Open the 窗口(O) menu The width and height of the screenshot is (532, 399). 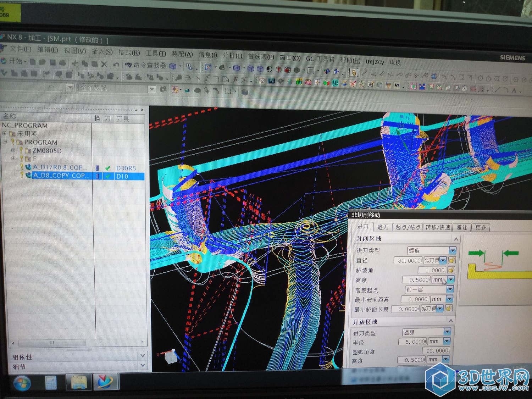pyautogui.click(x=290, y=57)
